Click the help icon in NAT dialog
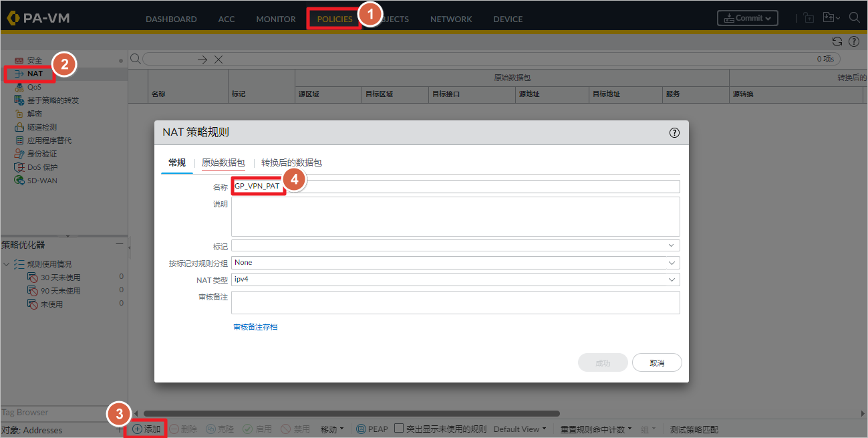 click(x=674, y=132)
